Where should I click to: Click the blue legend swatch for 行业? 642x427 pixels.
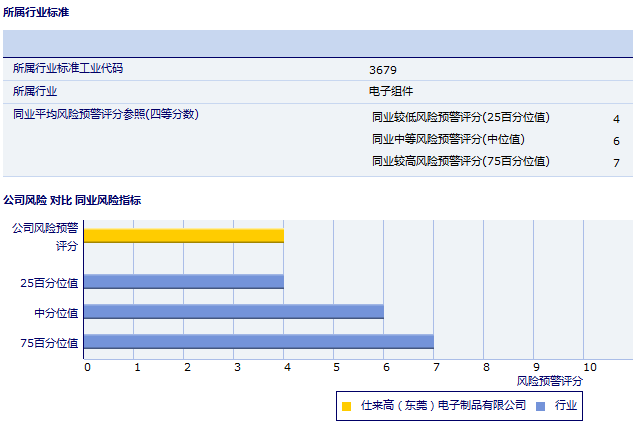click(540, 406)
